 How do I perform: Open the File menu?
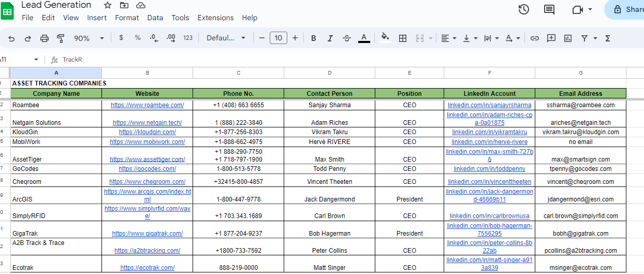point(27,18)
